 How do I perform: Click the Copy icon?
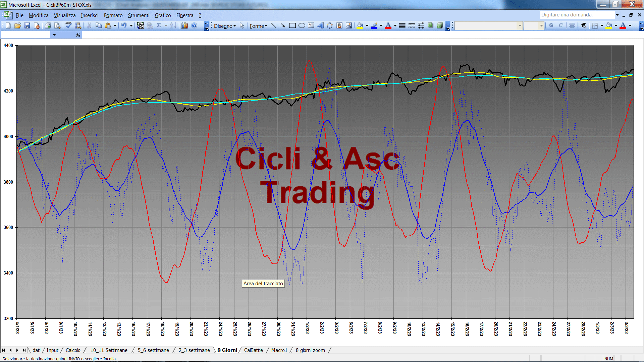pos(99,25)
